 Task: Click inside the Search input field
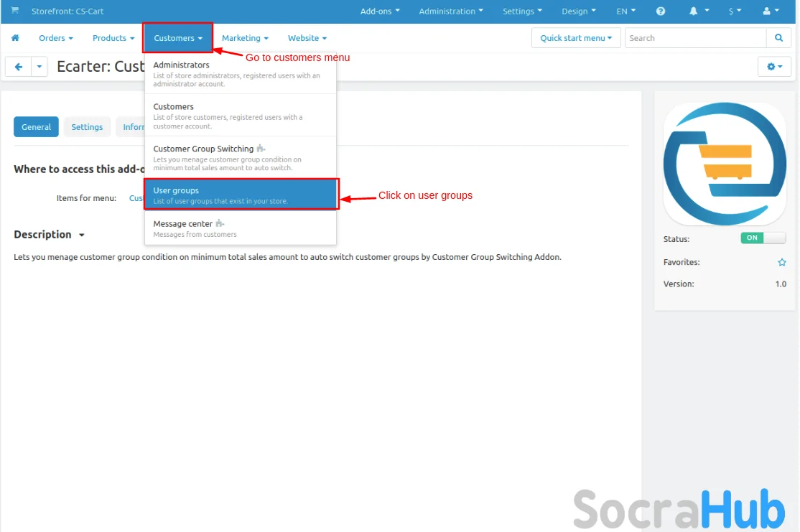[695, 38]
